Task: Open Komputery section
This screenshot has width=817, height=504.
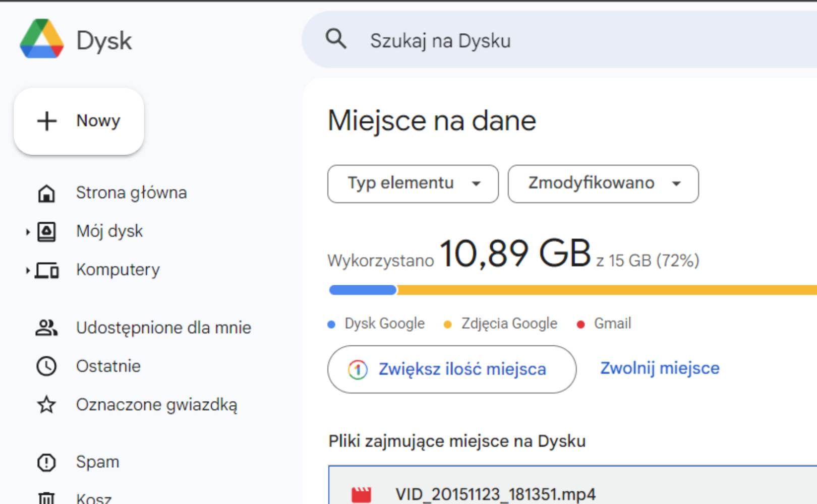Action: coord(118,270)
